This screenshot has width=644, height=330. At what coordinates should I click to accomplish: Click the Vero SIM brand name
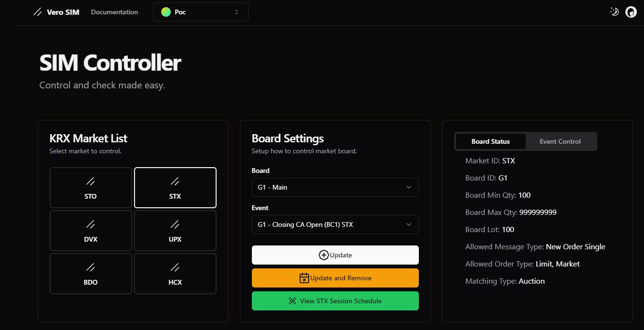point(63,12)
